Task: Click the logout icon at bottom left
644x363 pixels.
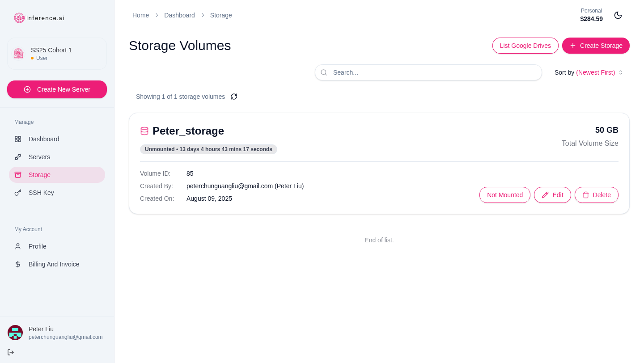Action: pos(11,352)
